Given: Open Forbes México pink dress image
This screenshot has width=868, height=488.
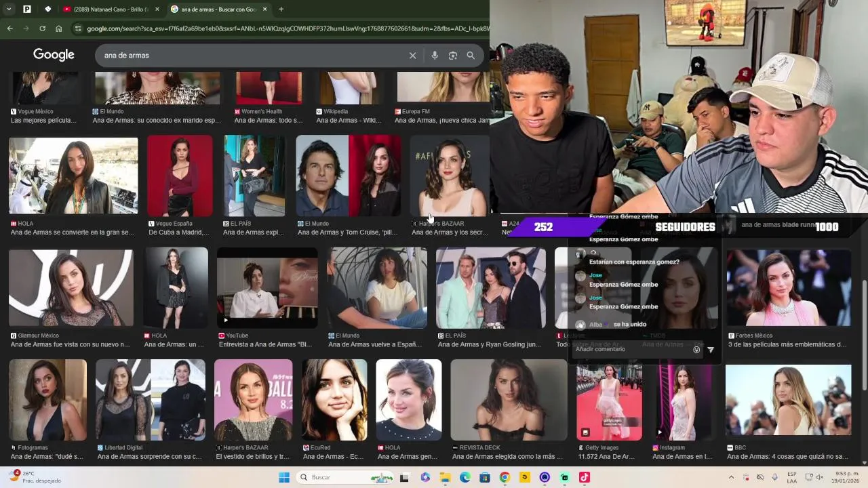Looking at the screenshot, I should (x=789, y=287).
